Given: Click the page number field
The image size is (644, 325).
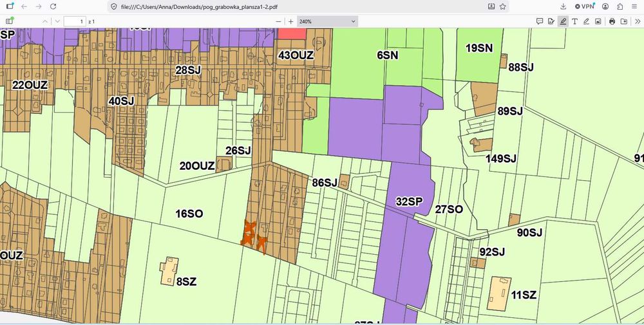Looking at the screenshot, I should 75,21.
